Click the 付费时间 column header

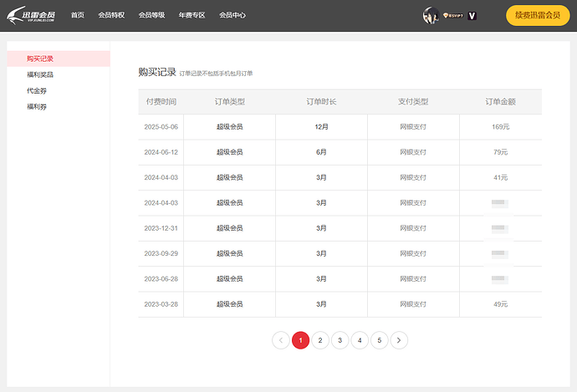tap(161, 102)
